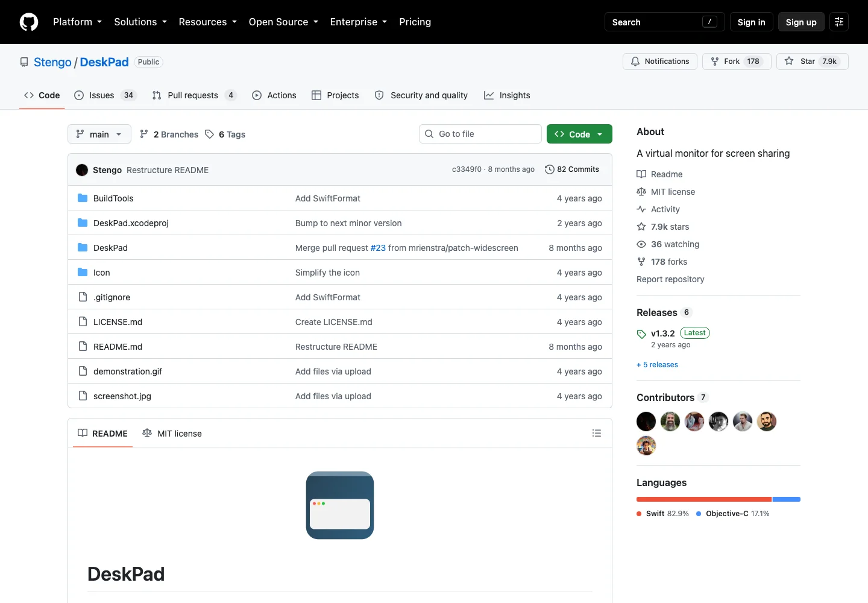The image size is (868, 603).
Task: Click the repository icon before Stengo
Action: point(24,62)
